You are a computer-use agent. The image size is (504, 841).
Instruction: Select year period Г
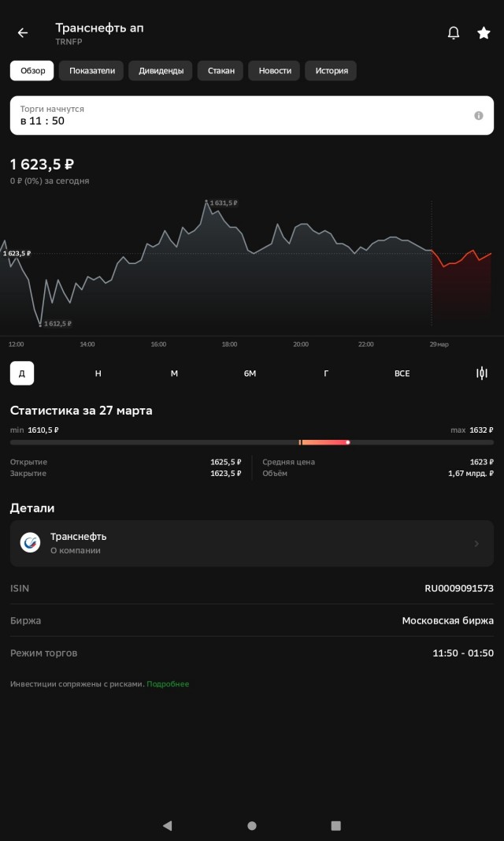pyautogui.click(x=326, y=374)
